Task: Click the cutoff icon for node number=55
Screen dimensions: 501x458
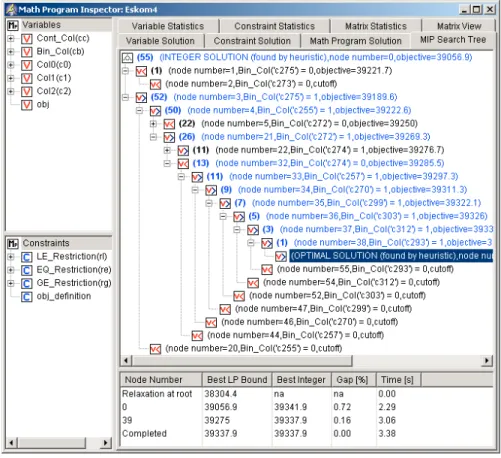Action: pos(267,270)
